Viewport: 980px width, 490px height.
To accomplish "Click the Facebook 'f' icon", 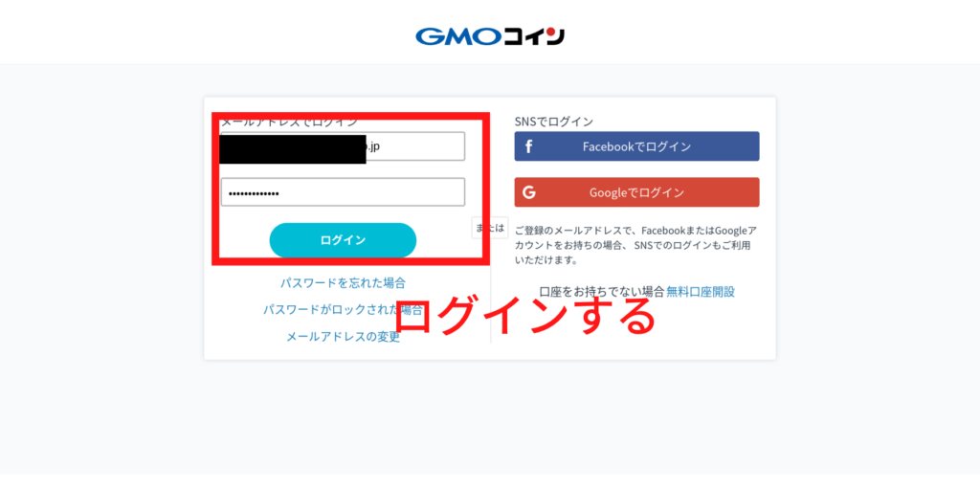I will pyautogui.click(x=528, y=146).
